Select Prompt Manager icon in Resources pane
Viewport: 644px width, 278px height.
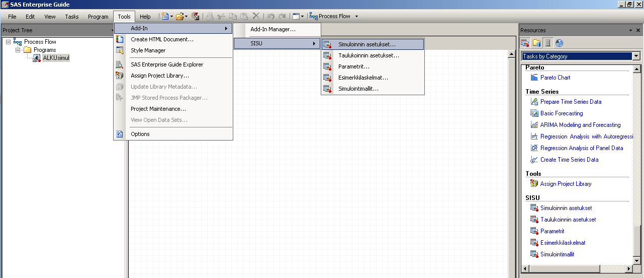[x=559, y=43]
